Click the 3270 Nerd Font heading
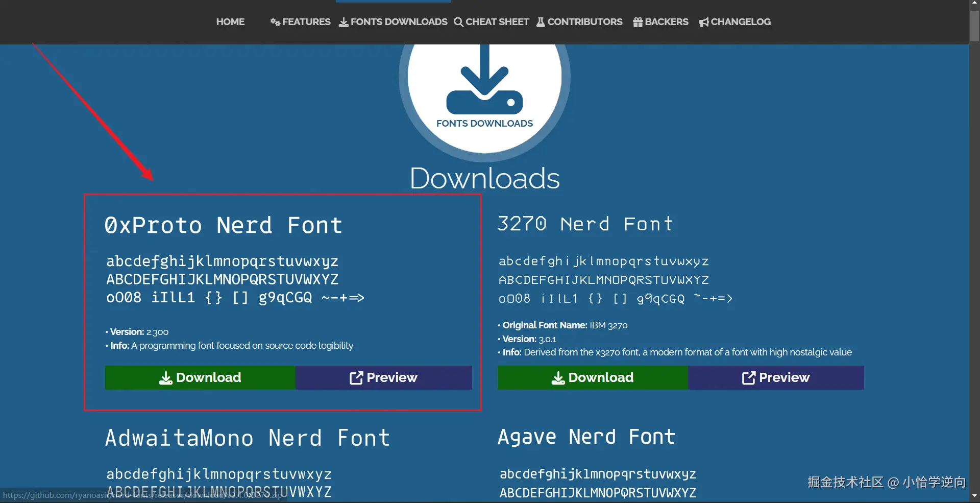This screenshot has width=980, height=503. coord(585,224)
